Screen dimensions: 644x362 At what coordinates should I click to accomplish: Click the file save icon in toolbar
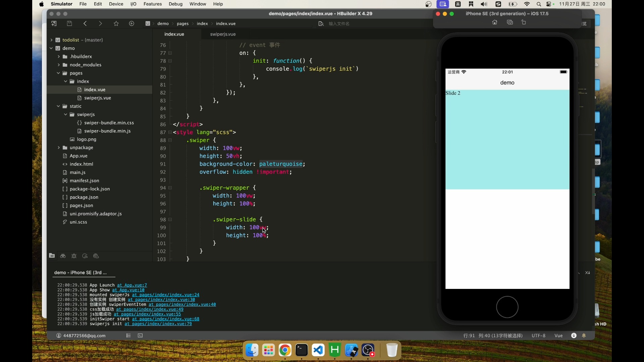pos(68,23)
